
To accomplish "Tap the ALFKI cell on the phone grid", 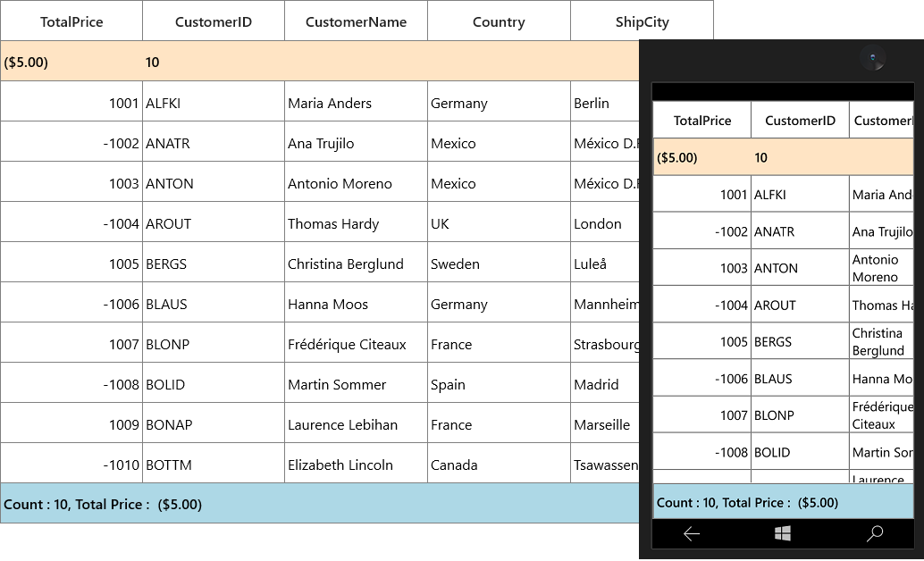I will click(800, 194).
